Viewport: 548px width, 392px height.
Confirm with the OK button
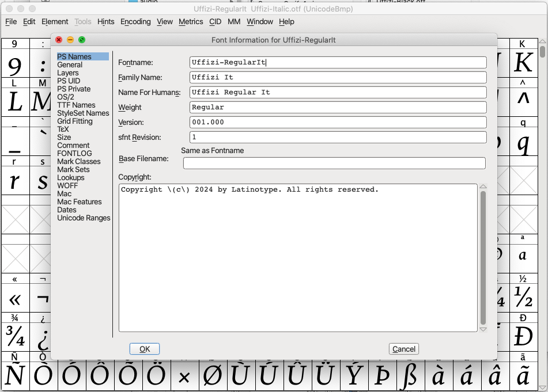click(x=145, y=349)
